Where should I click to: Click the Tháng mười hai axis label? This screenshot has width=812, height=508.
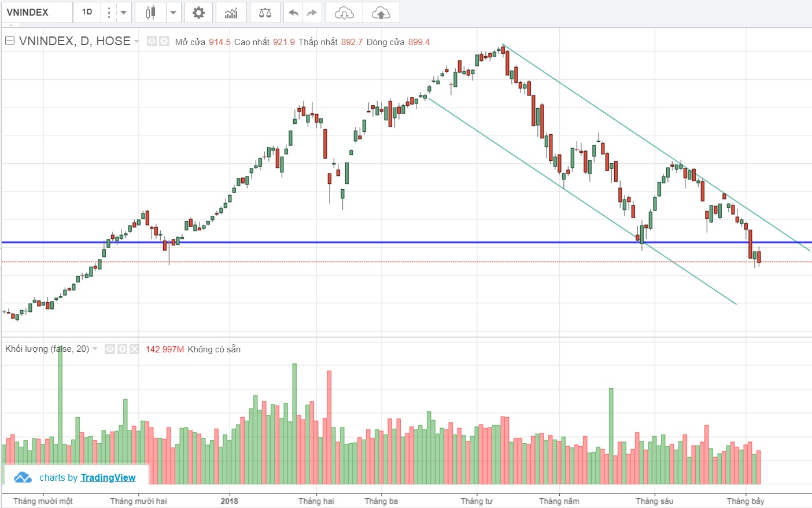point(138,501)
